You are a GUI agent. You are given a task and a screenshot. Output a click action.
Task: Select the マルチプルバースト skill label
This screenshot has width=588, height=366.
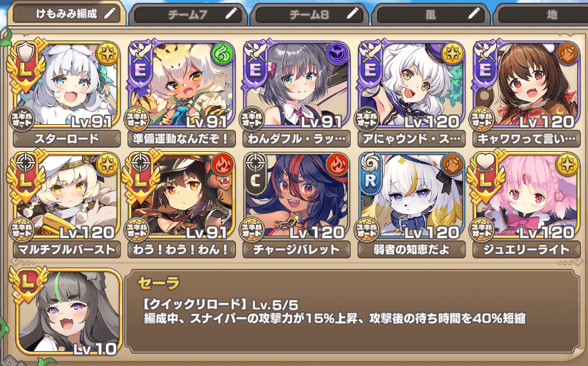pos(67,250)
